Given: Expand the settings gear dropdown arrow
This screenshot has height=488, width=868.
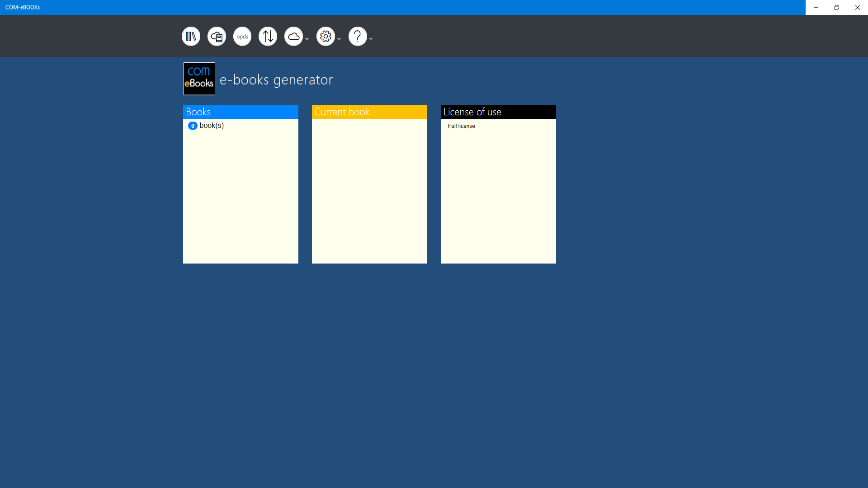Looking at the screenshot, I should (339, 39).
